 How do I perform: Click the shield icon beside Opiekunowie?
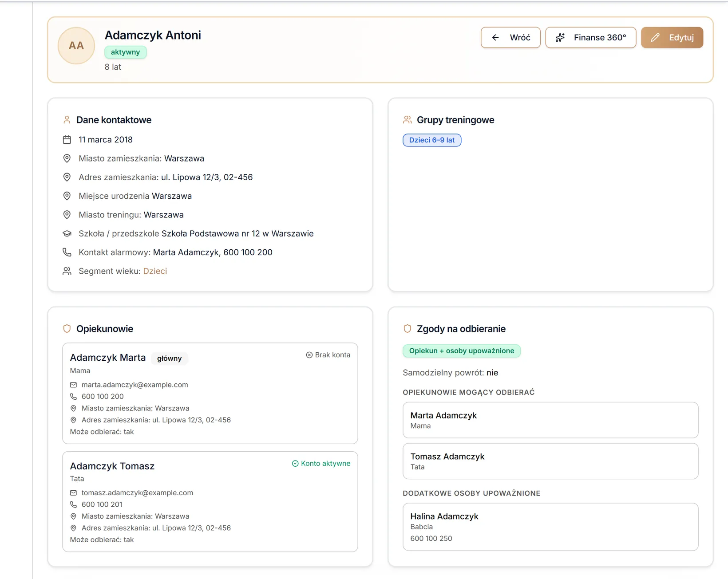point(67,329)
